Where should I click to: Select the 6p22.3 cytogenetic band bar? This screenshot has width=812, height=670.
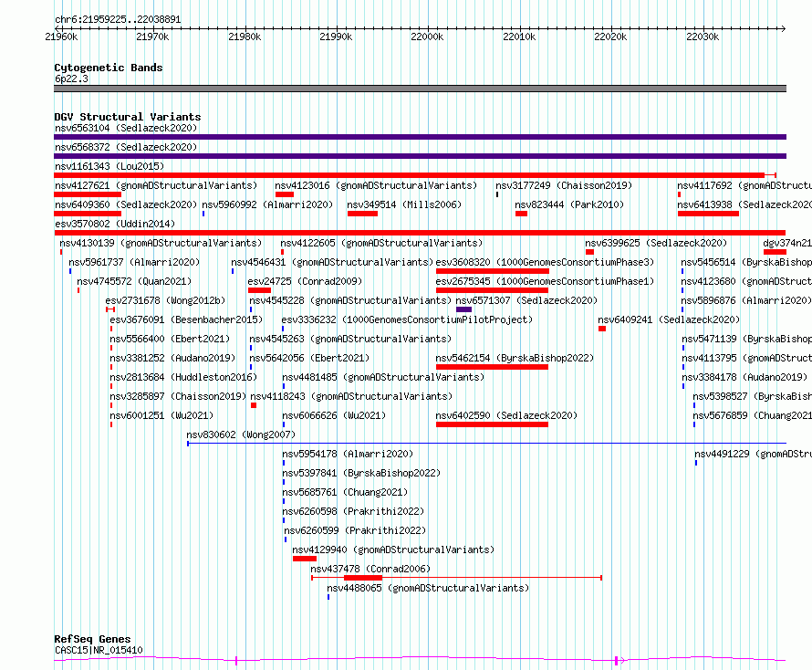[x=420, y=89]
